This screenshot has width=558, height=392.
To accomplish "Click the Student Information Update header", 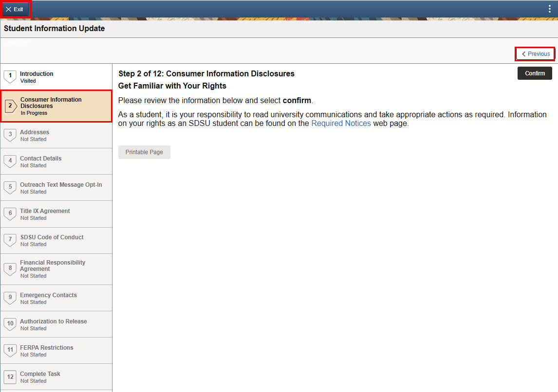I will (54, 28).
